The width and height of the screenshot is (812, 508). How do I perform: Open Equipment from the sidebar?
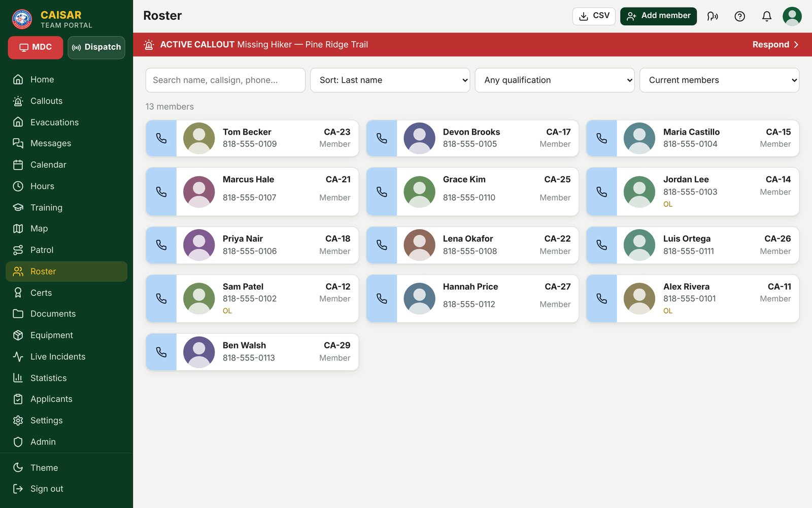pyautogui.click(x=66, y=335)
